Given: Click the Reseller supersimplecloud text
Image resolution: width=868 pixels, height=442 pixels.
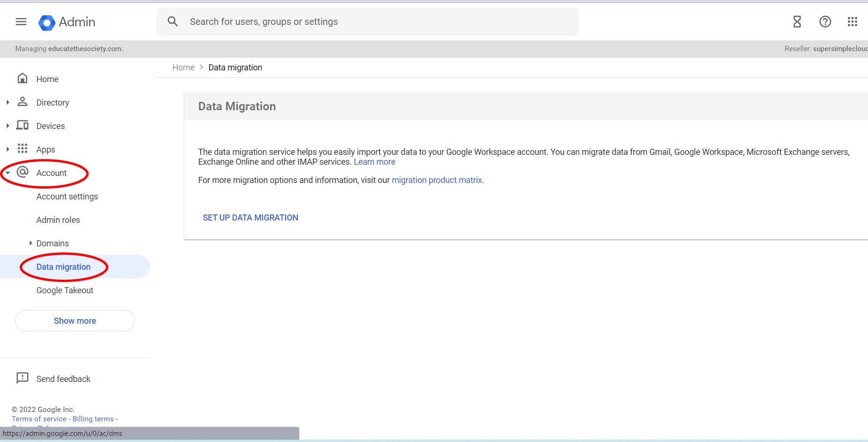Looking at the screenshot, I should coord(826,49).
